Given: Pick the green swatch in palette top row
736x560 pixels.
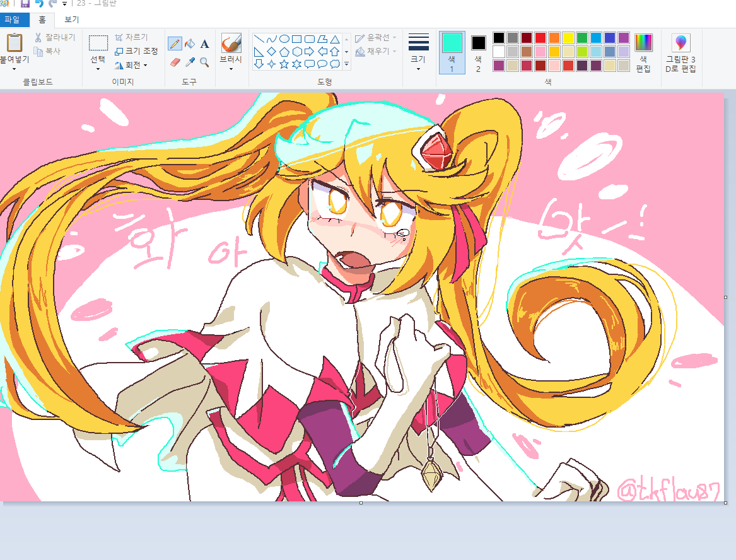Looking at the screenshot, I should (582, 38).
